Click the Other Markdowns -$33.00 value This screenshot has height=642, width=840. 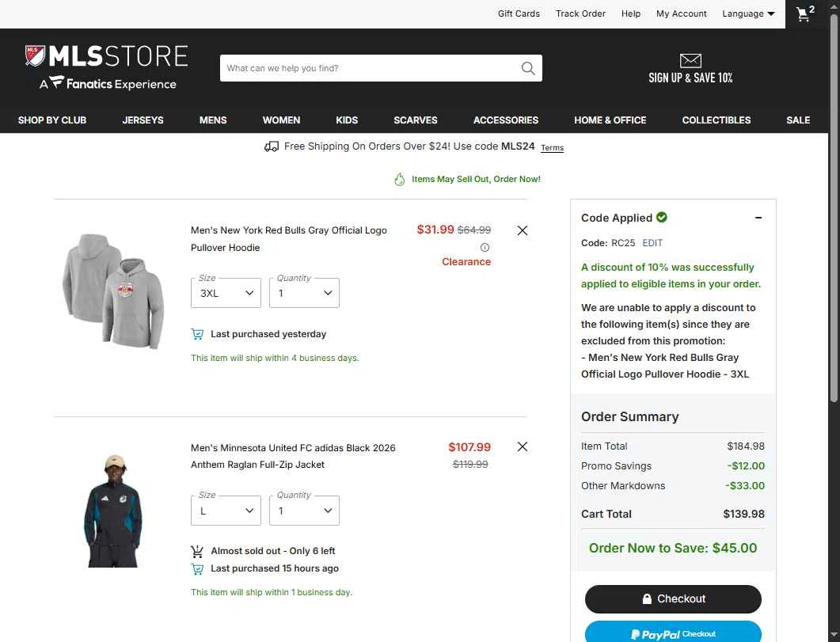click(x=745, y=485)
